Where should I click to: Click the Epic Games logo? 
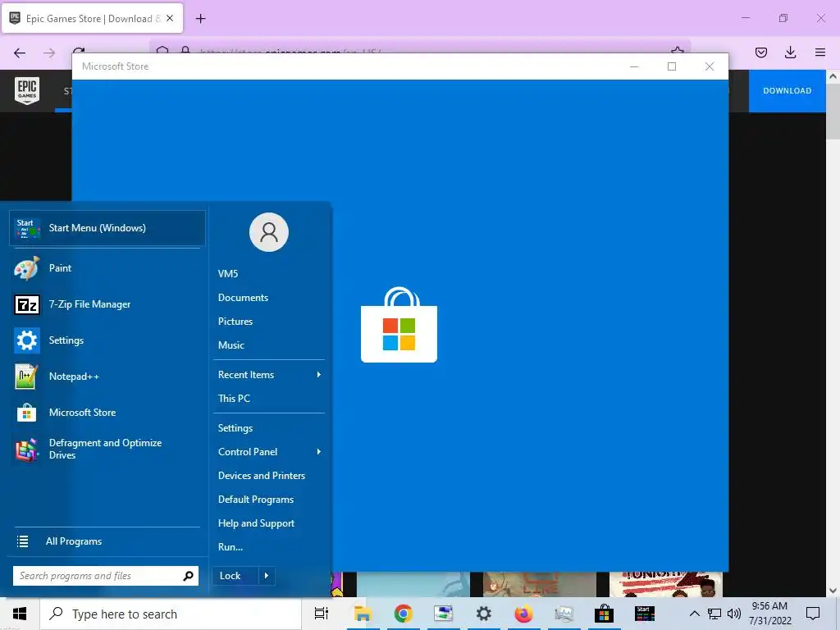coord(27,90)
